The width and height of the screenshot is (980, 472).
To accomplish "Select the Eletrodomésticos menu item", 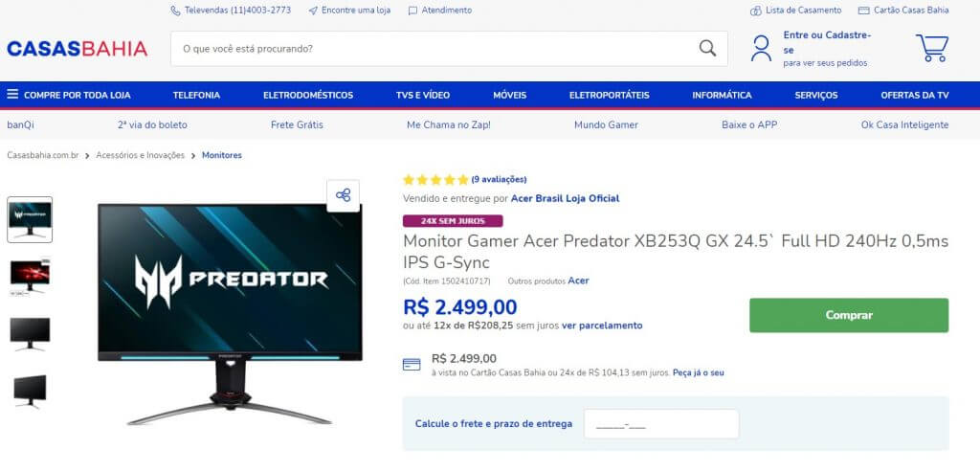I will coord(308,95).
